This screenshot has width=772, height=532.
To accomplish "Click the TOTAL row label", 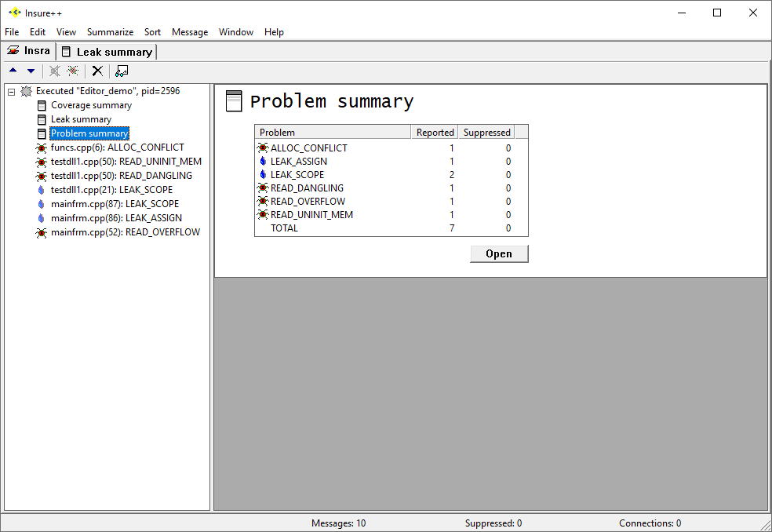I will click(284, 228).
